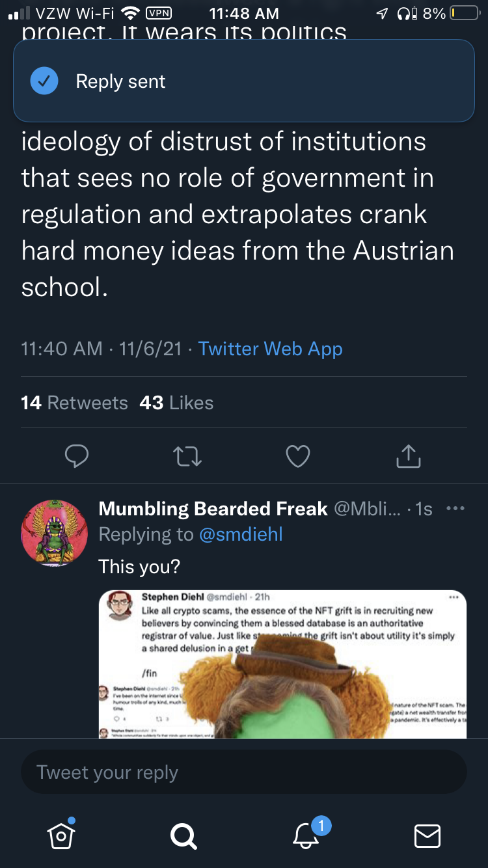
Task: Open more options on Mumbling Bearded Freak reply
Action: (x=456, y=508)
